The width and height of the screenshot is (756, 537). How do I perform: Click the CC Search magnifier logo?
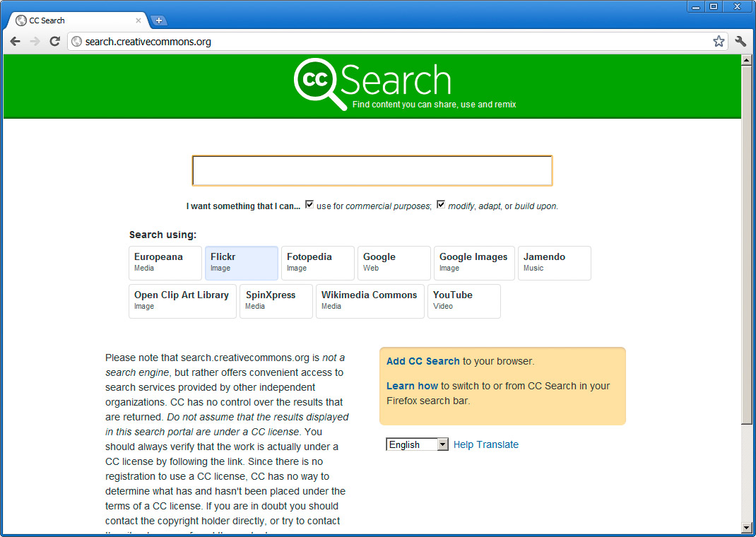pyautogui.click(x=319, y=84)
